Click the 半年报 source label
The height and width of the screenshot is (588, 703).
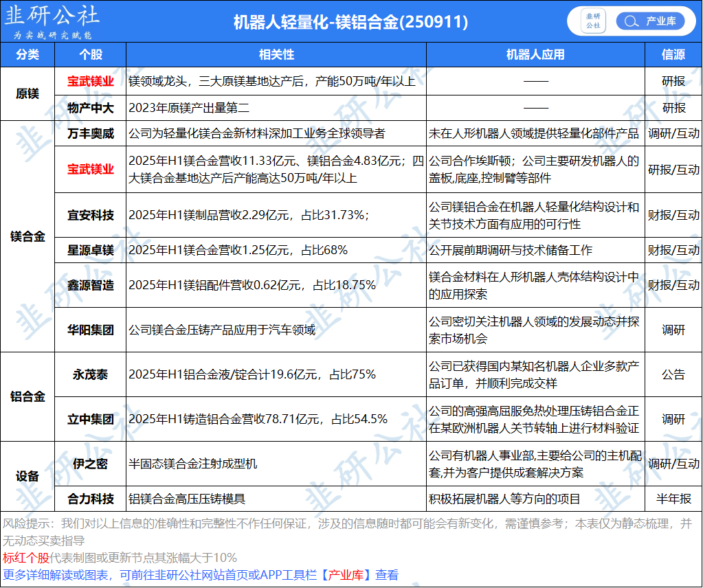[673, 499]
